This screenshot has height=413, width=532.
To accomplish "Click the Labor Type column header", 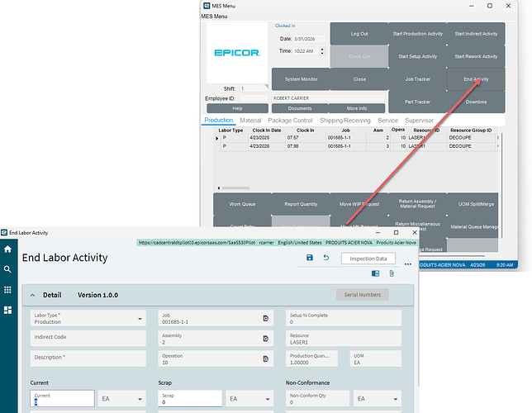I will pyautogui.click(x=230, y=131).
